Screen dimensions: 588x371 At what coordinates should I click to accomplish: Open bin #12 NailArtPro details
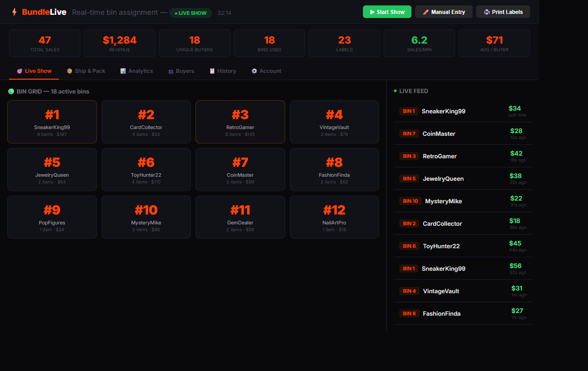334,217
